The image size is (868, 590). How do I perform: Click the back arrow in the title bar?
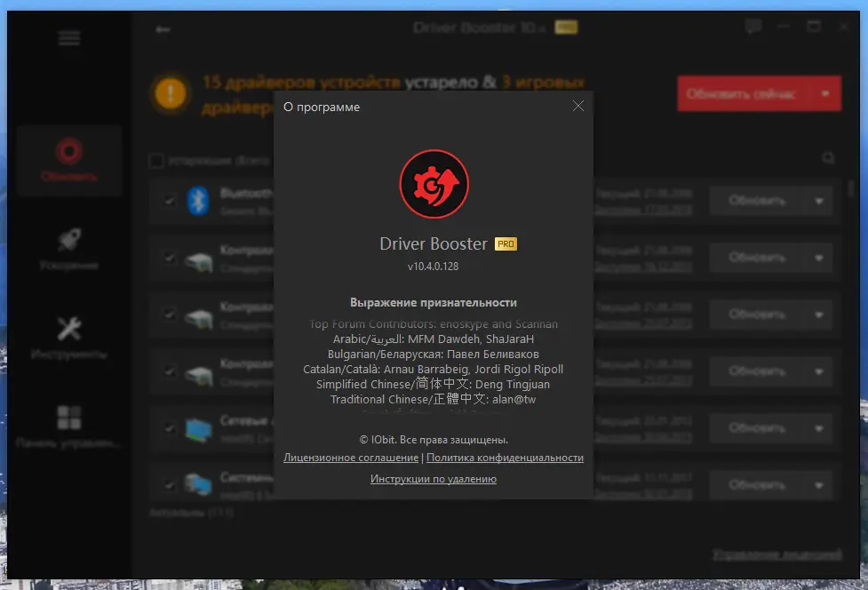[163, 28]
